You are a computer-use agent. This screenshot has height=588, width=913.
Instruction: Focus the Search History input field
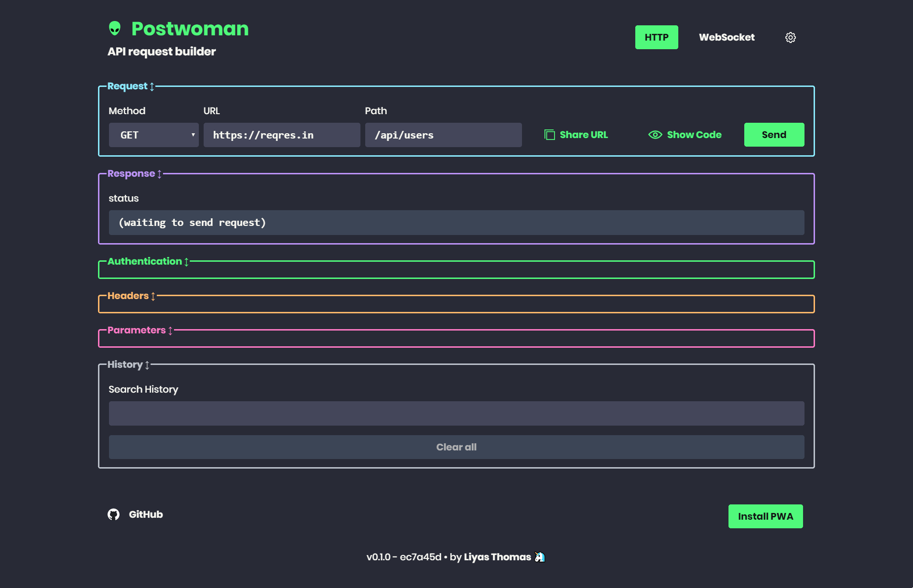coord(456,413)
